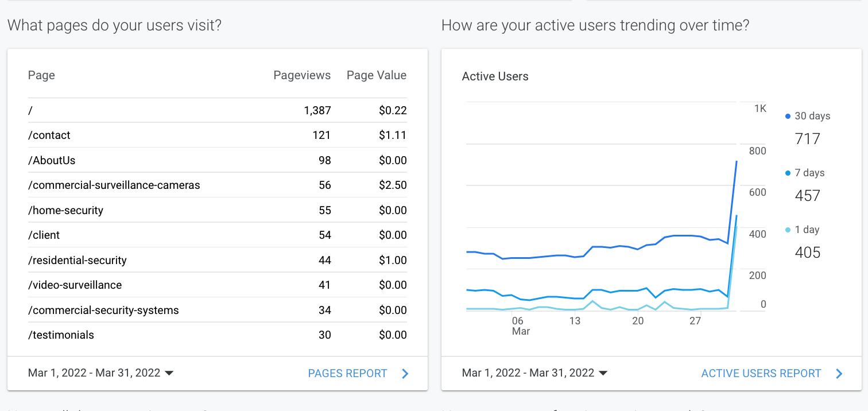Click the 1 day legend dot

click(788, 230)
